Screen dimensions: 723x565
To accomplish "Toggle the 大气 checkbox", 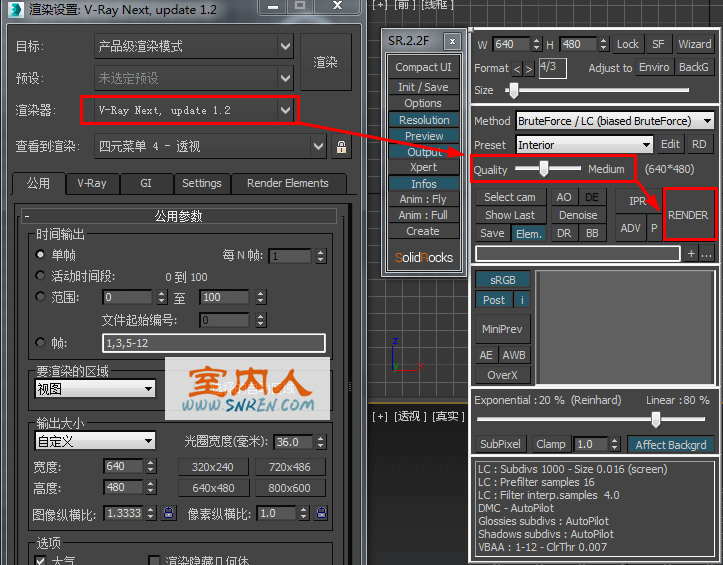I will coord(41,560).
